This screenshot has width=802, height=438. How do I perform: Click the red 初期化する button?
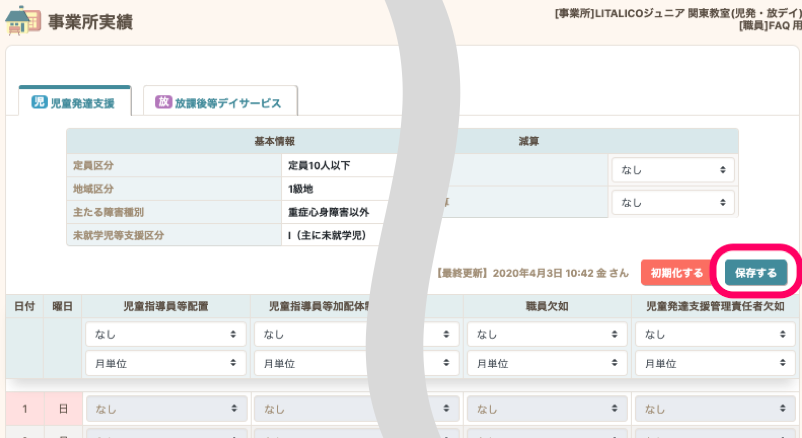[676, 272]
